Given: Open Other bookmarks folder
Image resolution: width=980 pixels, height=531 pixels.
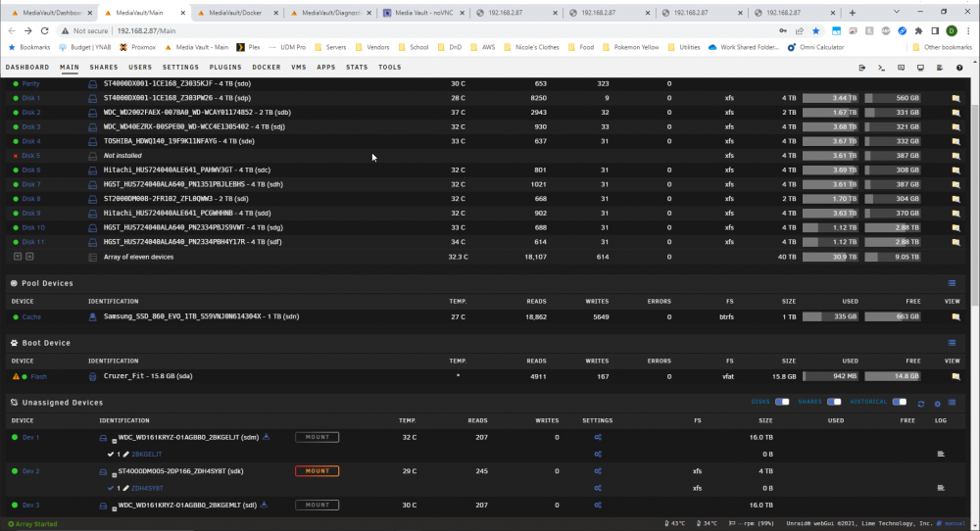Looking at the screenshot, I should pyautogui.click(x=943, y=47).
